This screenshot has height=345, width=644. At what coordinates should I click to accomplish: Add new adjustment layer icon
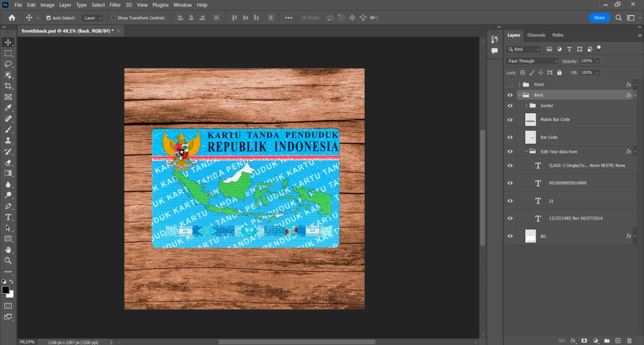click(x=595, y=341)
